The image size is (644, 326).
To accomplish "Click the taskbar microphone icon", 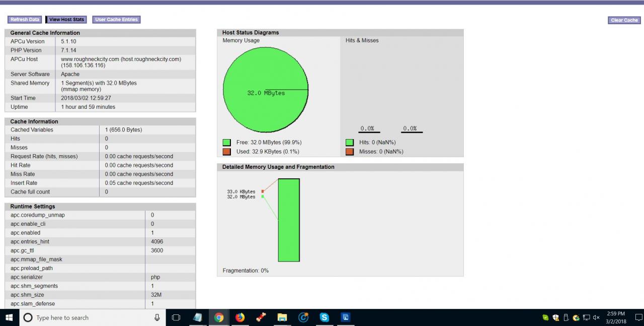I will 157,317.
